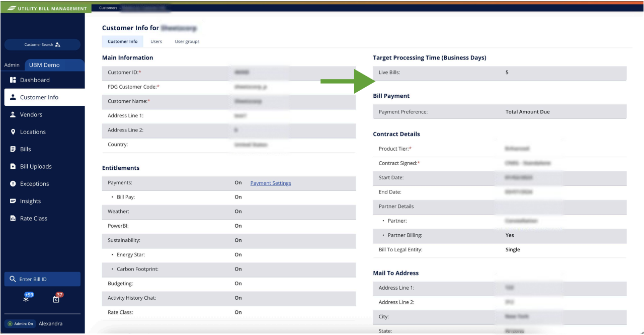
Task: Click the FDG Customer Code label
Action: 133,87
